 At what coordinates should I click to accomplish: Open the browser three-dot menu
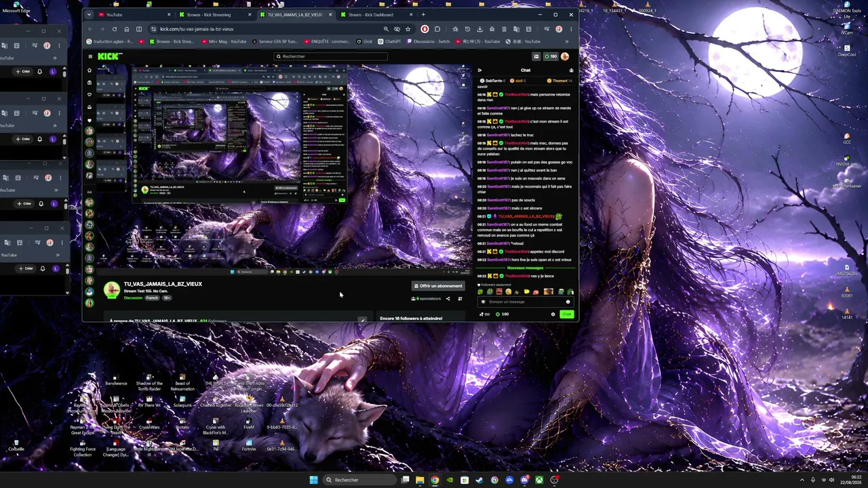pos(570,29)
